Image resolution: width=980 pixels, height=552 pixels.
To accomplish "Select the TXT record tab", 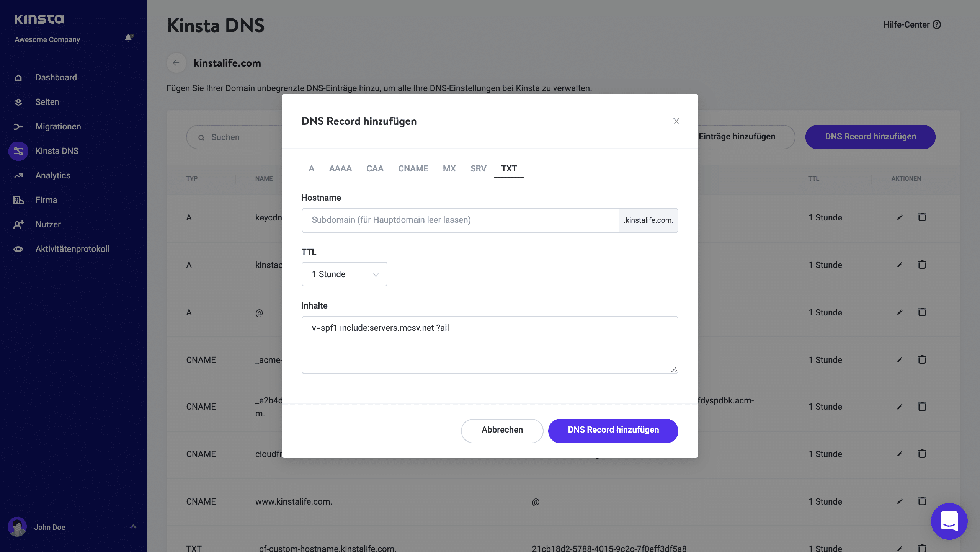I will point(509,169).
